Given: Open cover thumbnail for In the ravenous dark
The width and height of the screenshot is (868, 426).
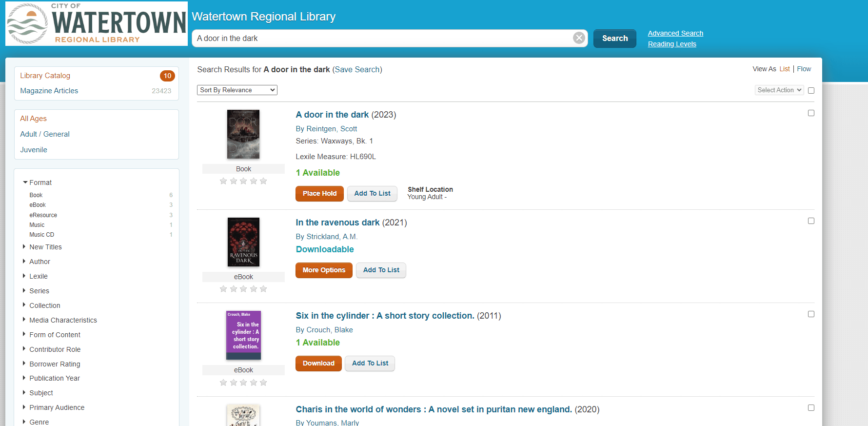Looking at the screenshot, I should click(243, 242).
